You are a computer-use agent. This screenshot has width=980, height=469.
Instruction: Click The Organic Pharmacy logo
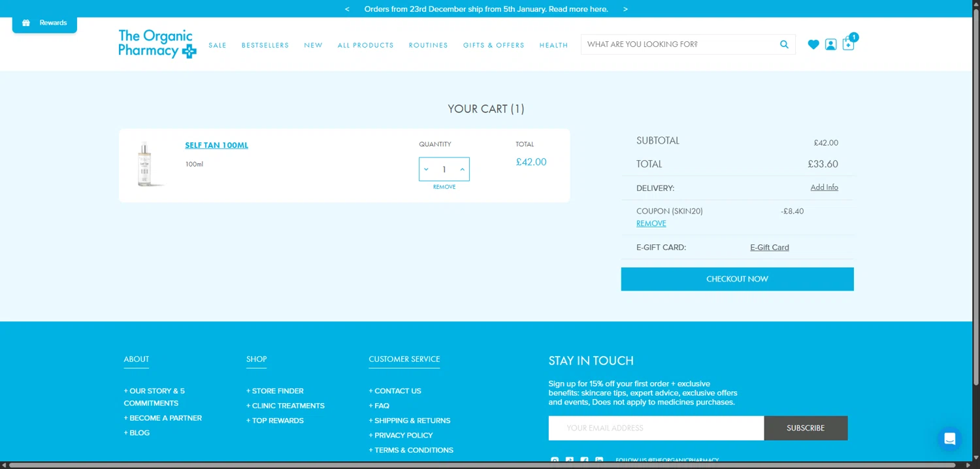(x=157, y=44)
